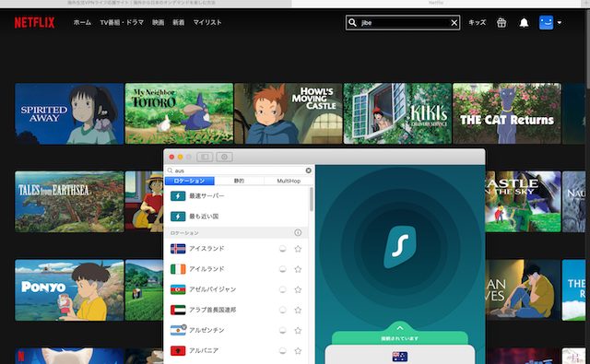
Task: Click the Iceland flag icon
Action: coord(178,249)
